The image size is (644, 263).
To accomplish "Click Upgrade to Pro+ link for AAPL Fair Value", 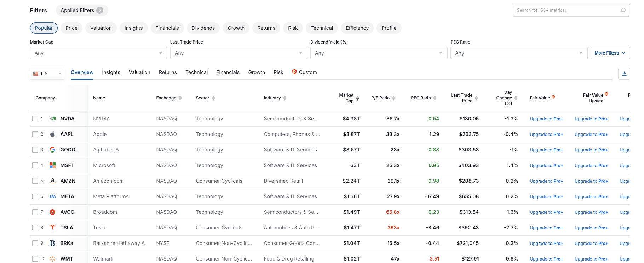I will (546, 135).
